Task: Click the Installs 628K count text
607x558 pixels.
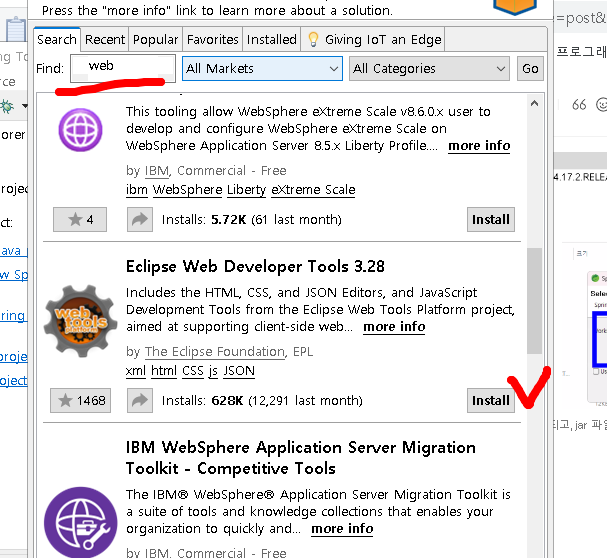Action: (262, 400)
